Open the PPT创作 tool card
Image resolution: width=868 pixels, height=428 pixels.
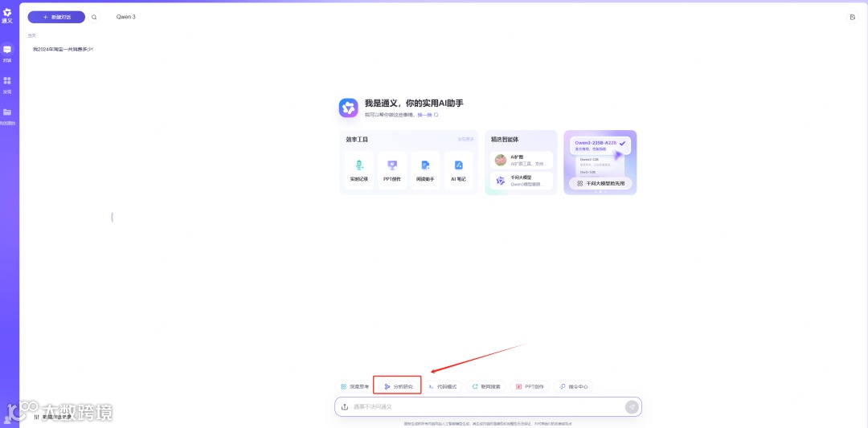[392, 171]
